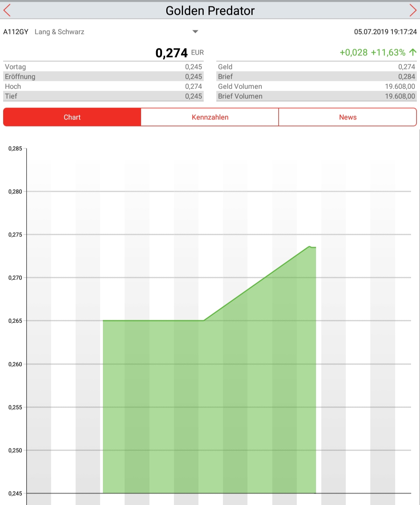Image resolution: width=420 pixels, height=505 pixels.
Task: Click the Brief price row
Action: pyautogui.click(x=316, y=77)
